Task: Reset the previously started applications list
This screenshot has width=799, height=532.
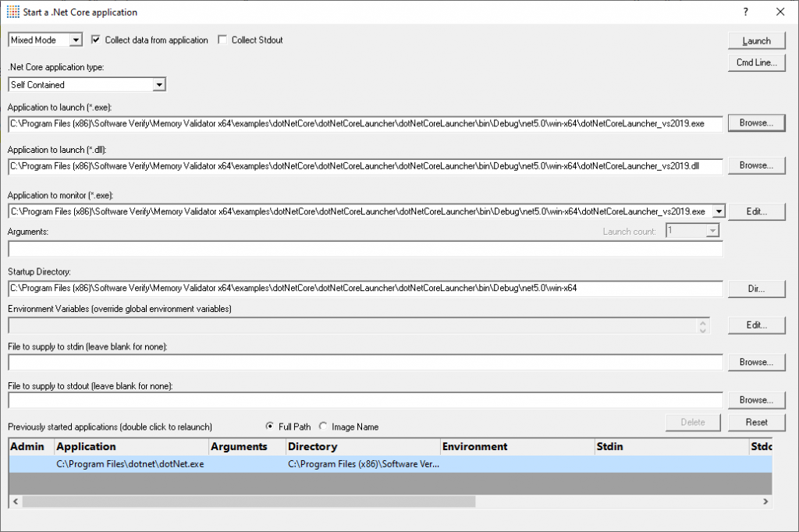Action: pyautogui.click(x=756, y=422)
